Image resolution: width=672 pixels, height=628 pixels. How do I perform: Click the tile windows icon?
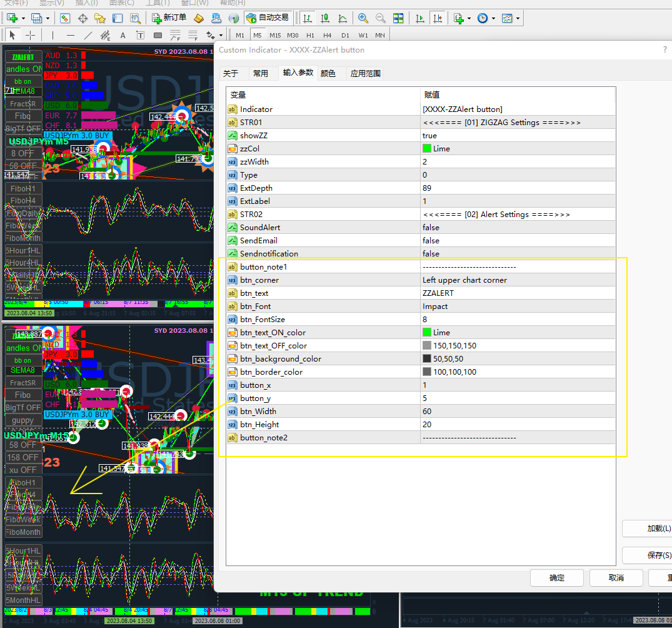pyautogui.click(x=398, y=18)
